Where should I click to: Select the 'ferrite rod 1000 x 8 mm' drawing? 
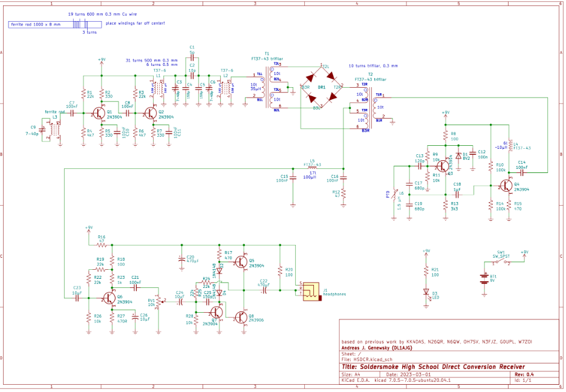55,25
